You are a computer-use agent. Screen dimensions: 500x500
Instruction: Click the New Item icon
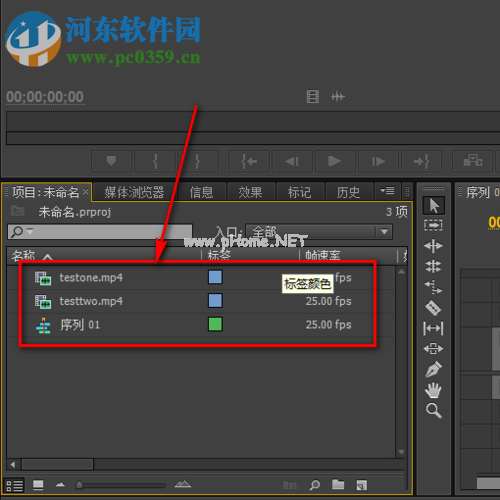(x=362, y=485)
